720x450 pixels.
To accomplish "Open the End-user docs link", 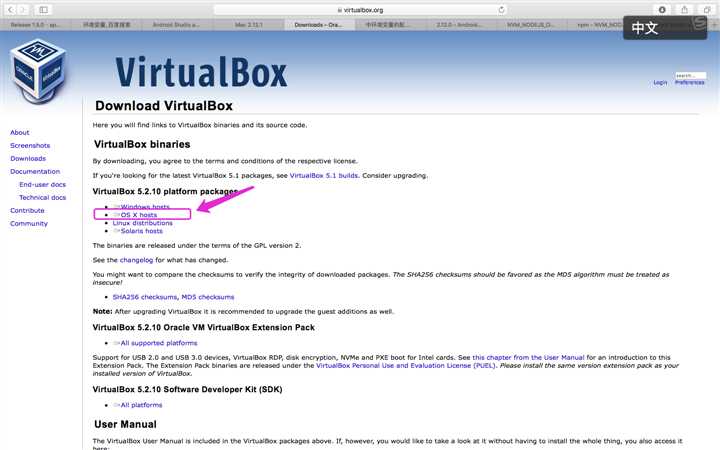I will tap(43, 185).
